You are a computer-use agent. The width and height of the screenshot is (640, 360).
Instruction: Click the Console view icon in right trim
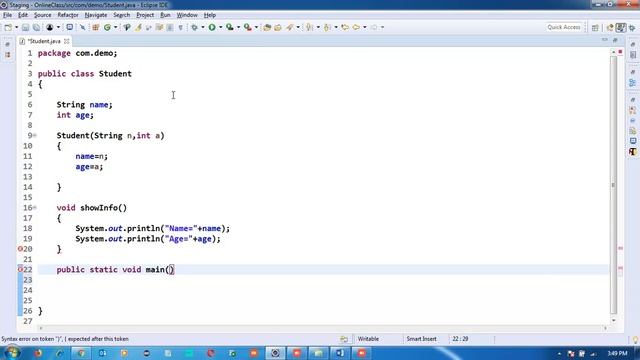633,141
